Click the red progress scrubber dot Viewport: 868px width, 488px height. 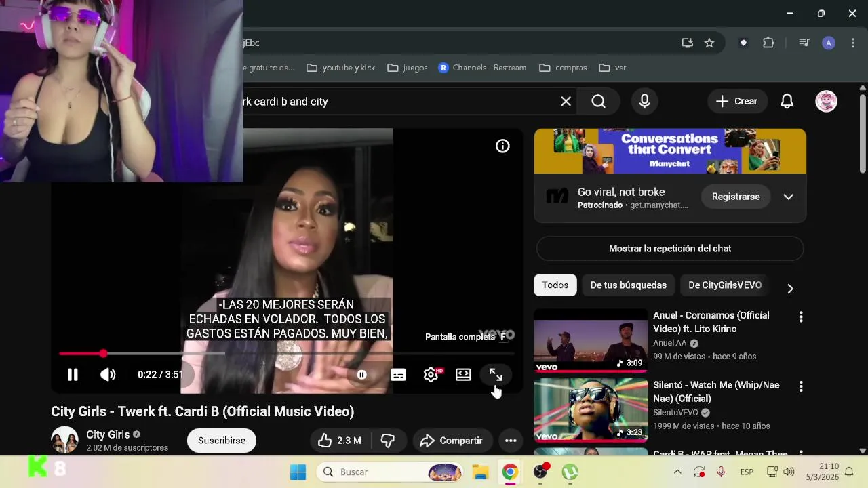pyautogui.click(x=103, y=354)
